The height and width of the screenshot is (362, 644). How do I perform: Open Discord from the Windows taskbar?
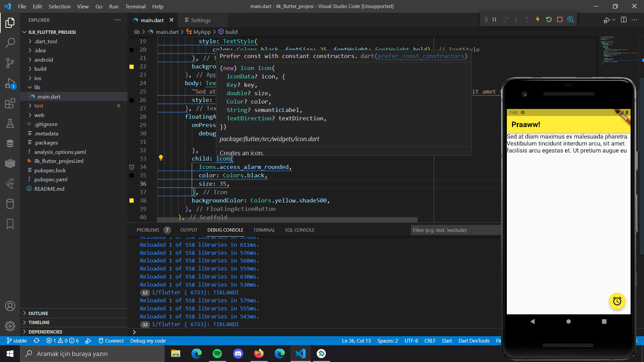(x=238, y=354)
